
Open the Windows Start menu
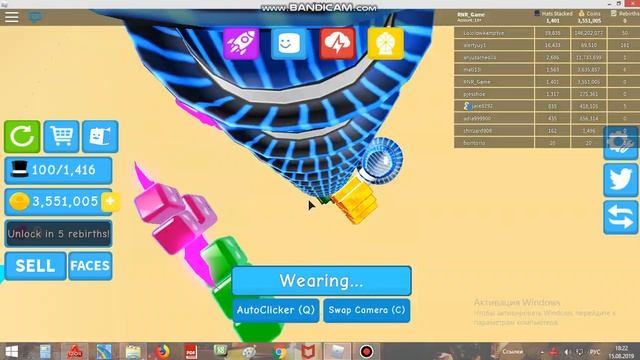pos(12,351)
